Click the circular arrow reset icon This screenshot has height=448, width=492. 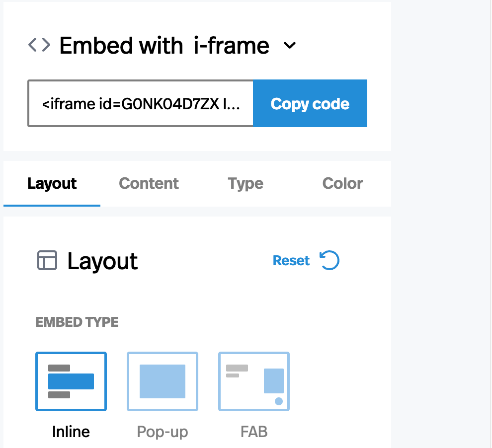click(x=329, y=261)
